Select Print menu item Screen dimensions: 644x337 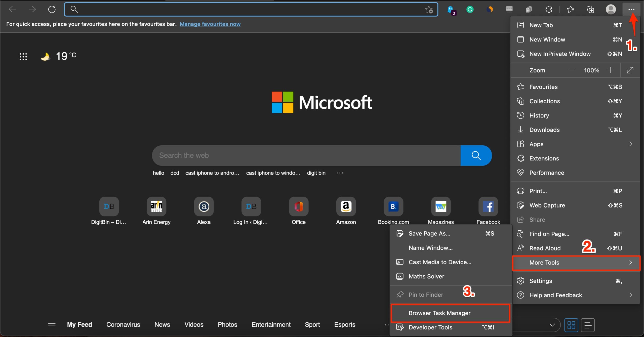576,191
